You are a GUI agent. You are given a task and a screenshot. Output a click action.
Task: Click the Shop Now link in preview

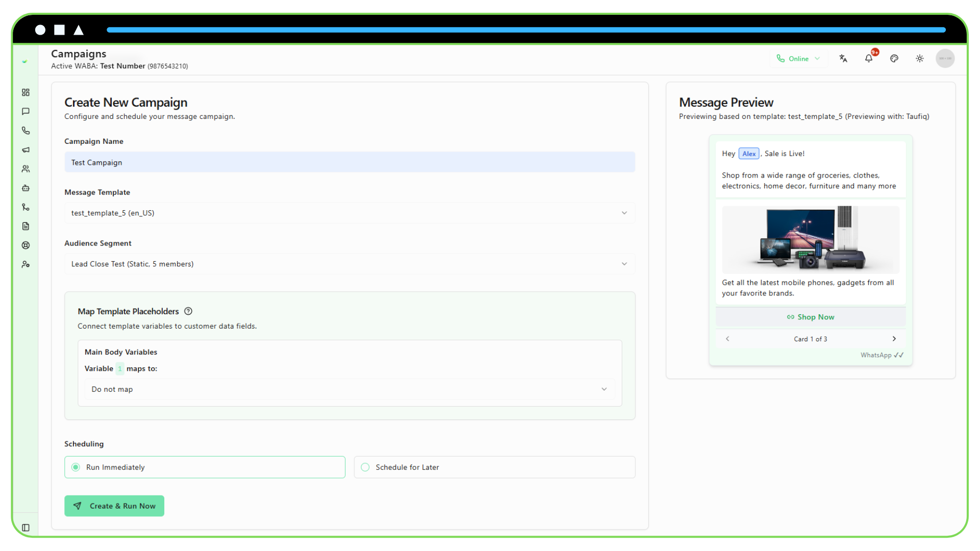pyautogui.click(x=811, y=317)
